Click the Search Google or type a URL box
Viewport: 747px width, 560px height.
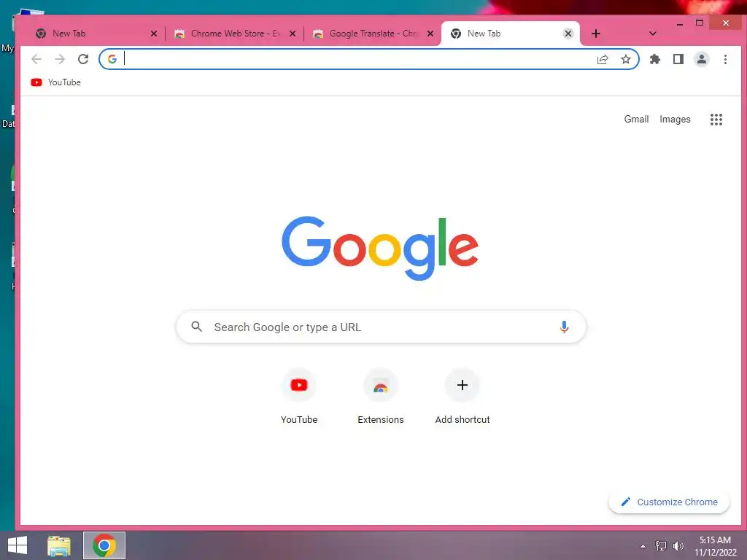(x=381, y=327)
